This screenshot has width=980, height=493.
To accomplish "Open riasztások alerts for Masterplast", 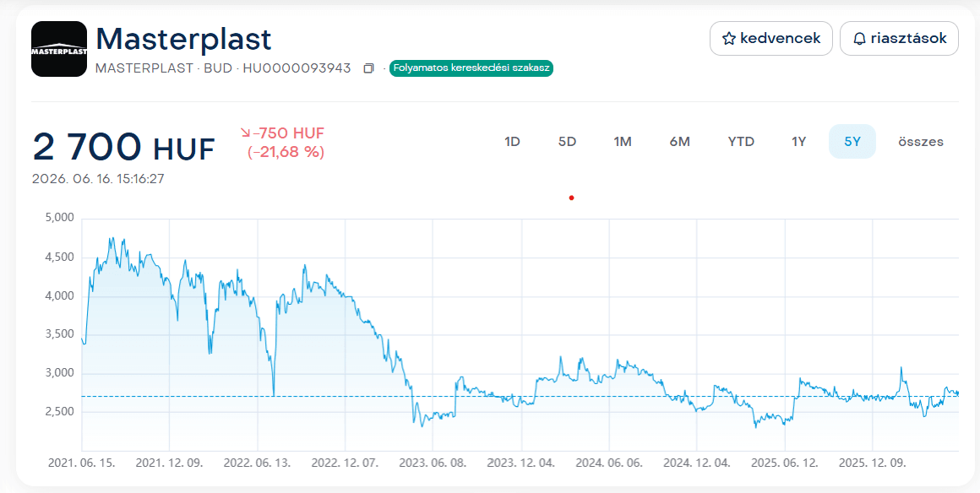I will pyautogui.click(x=900, y=38).
